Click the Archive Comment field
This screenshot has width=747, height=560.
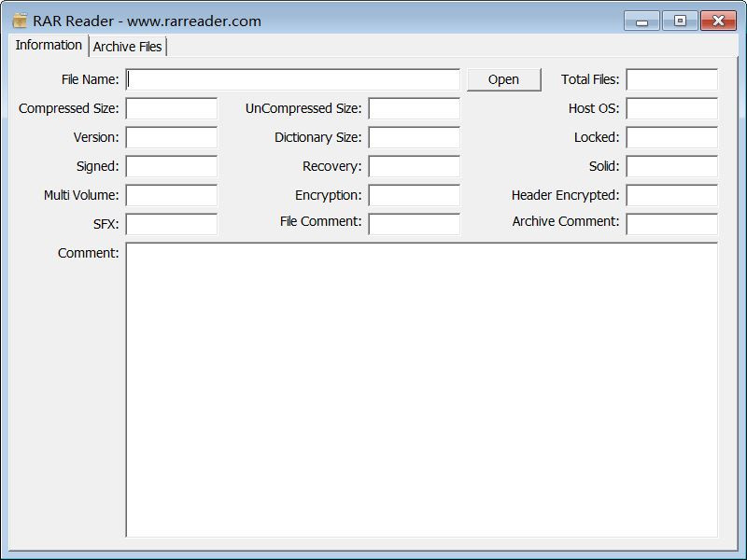coord(671,224)
